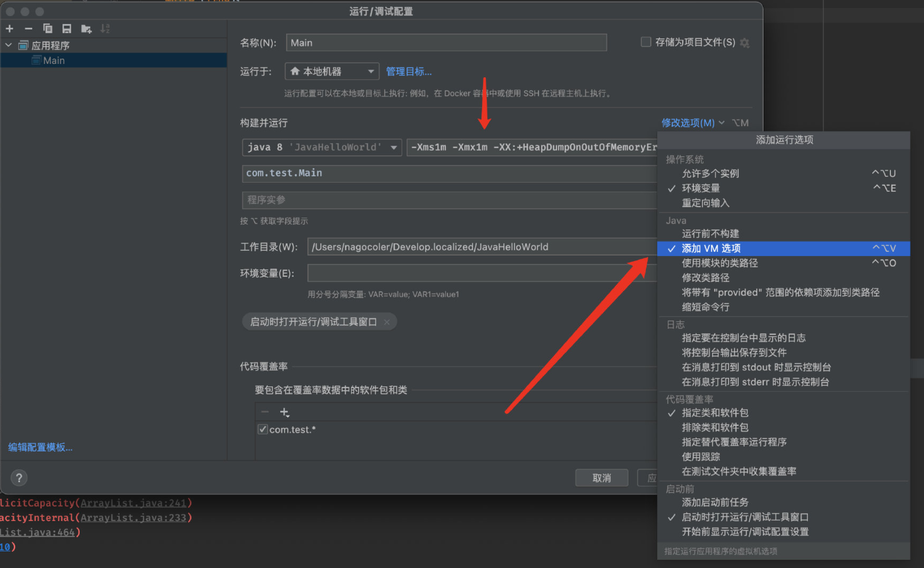Remove the selected configuration
This screenshot has width=924, height=568.
click(28, 29)
